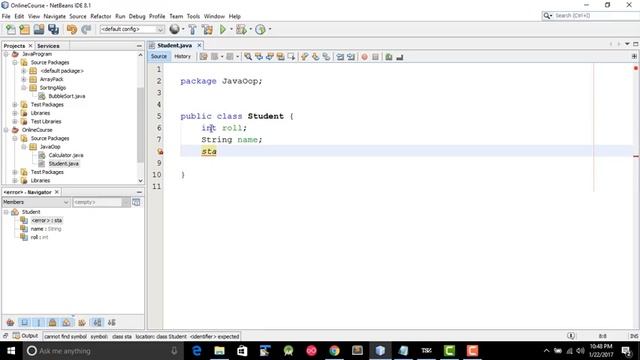
Task: Click the Open Project toolbar icon
Action: pos(39,29)
